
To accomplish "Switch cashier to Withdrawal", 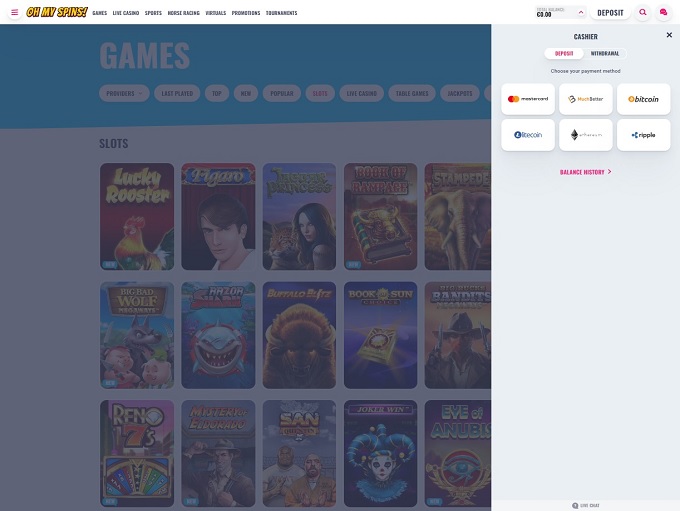I will pyautogui.click(x=604, y=53).
